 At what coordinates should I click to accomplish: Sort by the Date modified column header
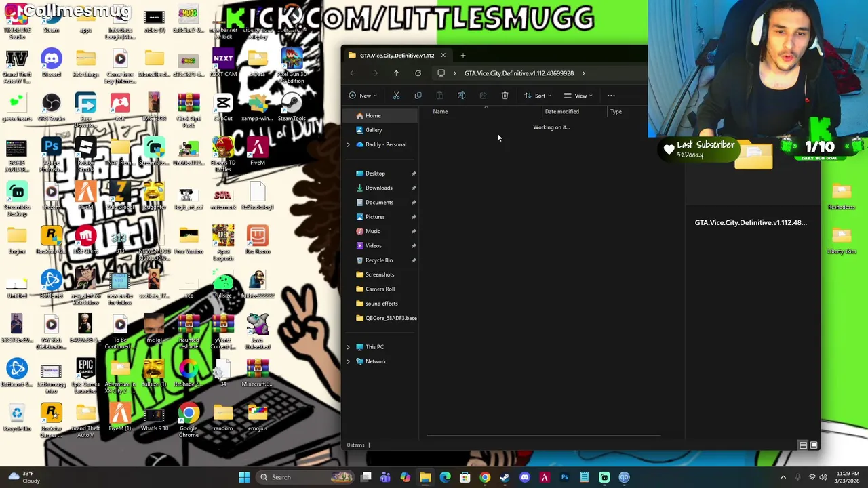[x=574, y=112]
